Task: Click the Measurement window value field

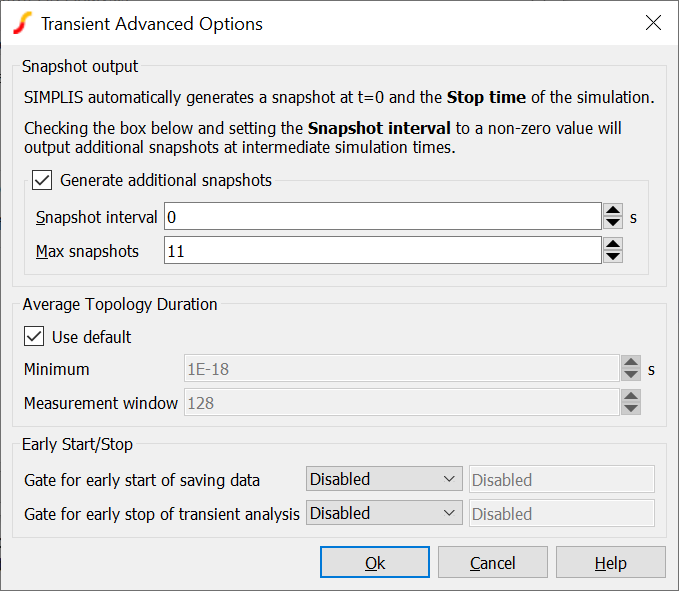Action: pos(400,403)
